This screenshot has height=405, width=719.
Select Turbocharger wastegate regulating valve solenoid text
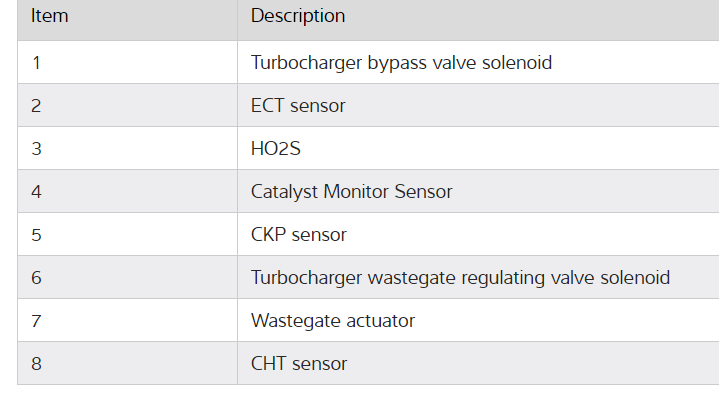click(460, 278)
